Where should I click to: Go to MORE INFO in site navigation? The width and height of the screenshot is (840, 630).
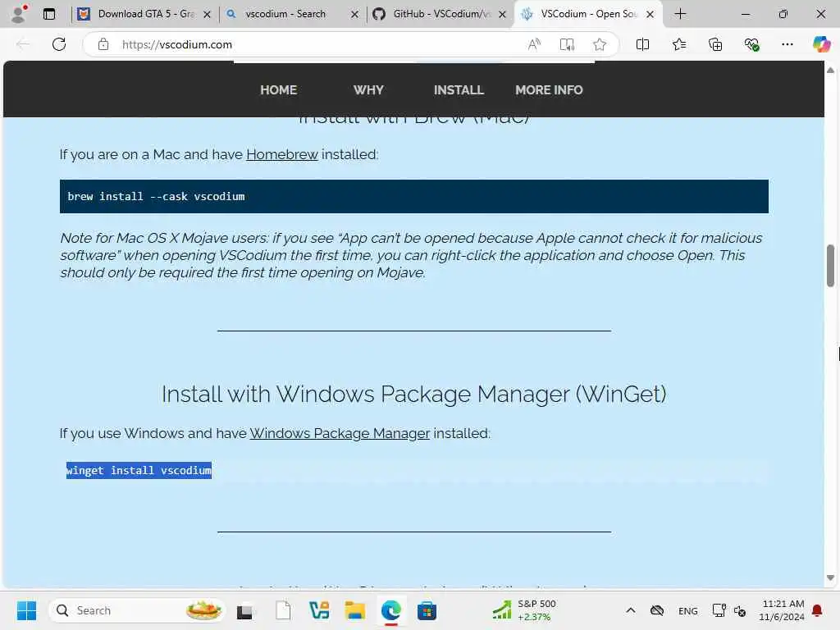tap(549, 90)
